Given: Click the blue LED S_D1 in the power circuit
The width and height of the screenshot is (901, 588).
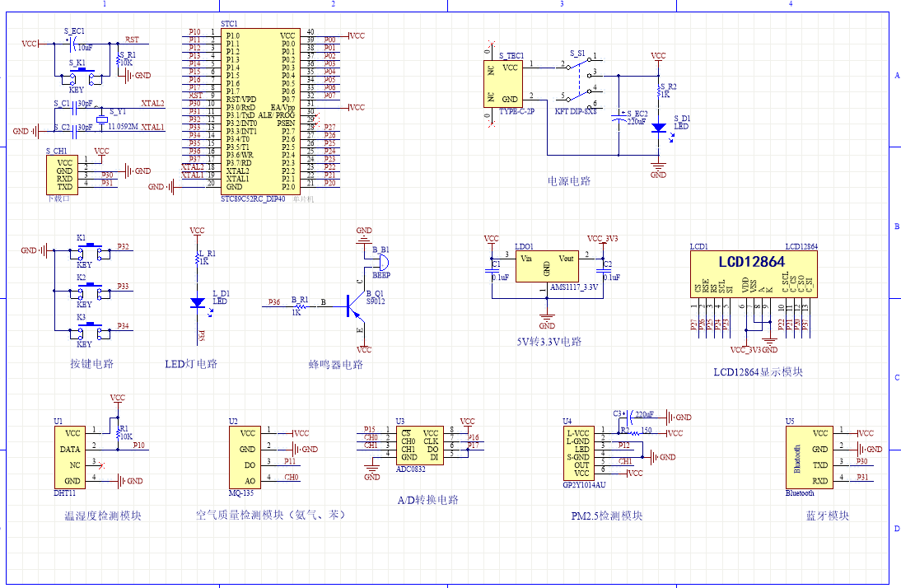Looking at the screenshot, I should [x=658, y=128].
